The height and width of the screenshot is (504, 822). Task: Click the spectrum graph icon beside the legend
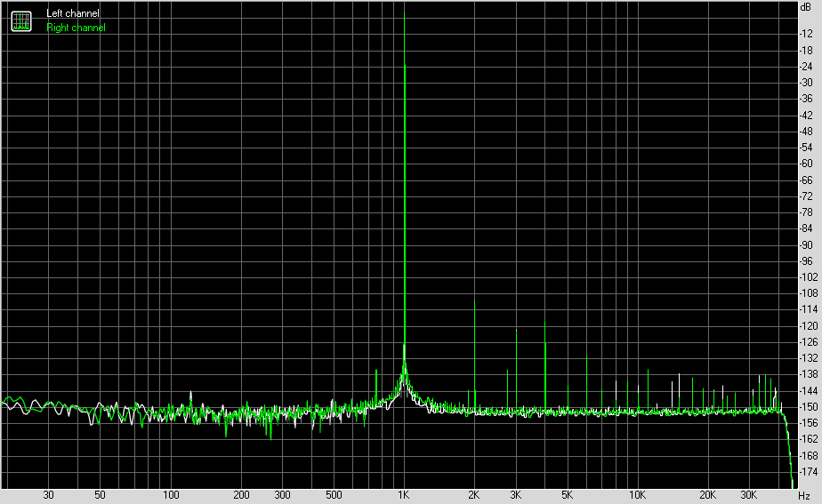pyautogui.click(x=21, y=21)
